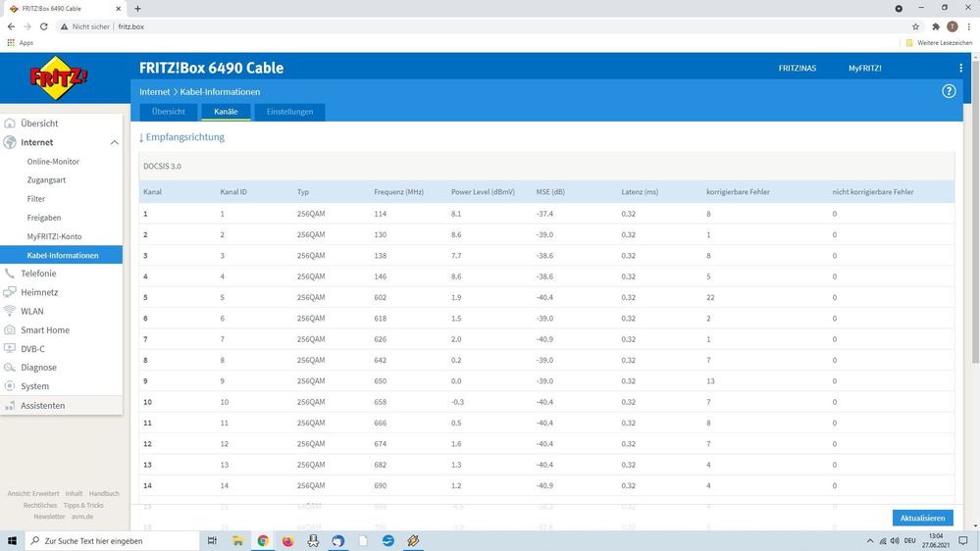Screen dimensions: 980x551
Task: Click the Smart Home icon
Action: 10,329
